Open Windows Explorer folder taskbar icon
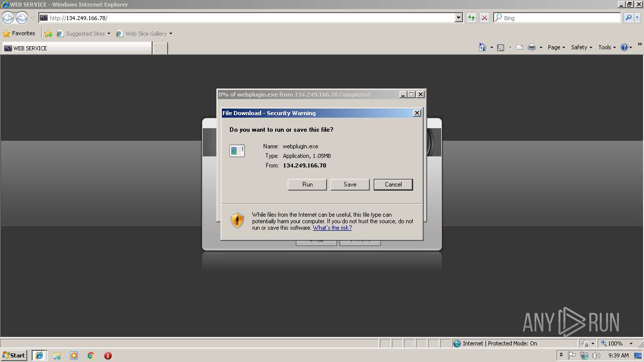This screenshot has width=644, height=362. (57, 355)
